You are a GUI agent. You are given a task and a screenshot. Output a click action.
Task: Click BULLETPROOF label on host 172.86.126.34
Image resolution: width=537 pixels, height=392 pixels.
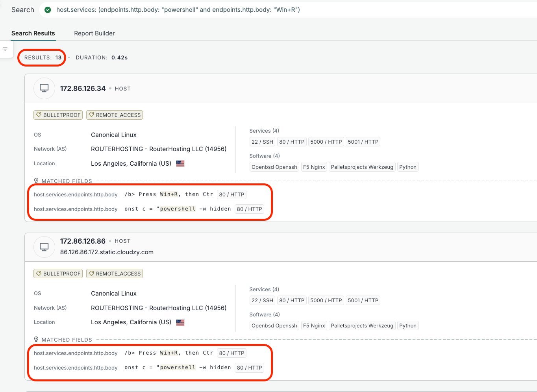pos(58,115)
